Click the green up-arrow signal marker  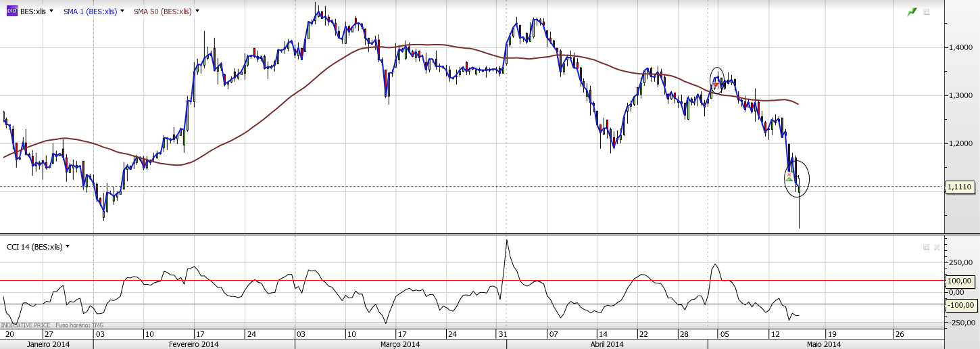(789, 179)
